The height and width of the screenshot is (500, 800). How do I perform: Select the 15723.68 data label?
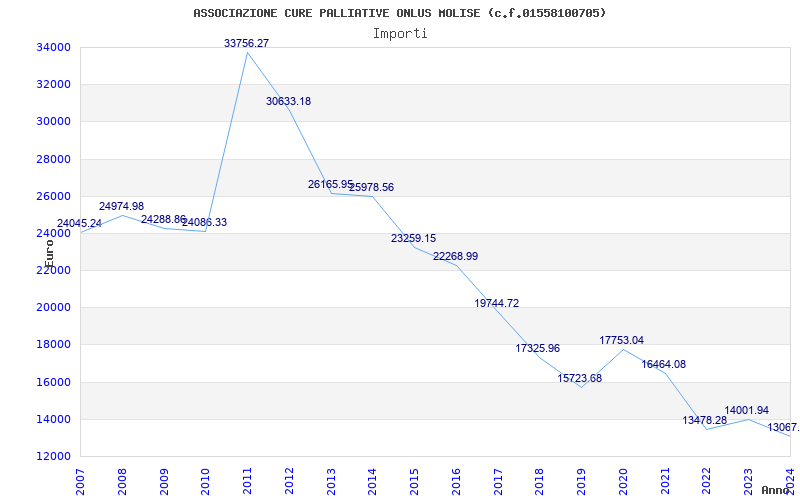point(580,379)
